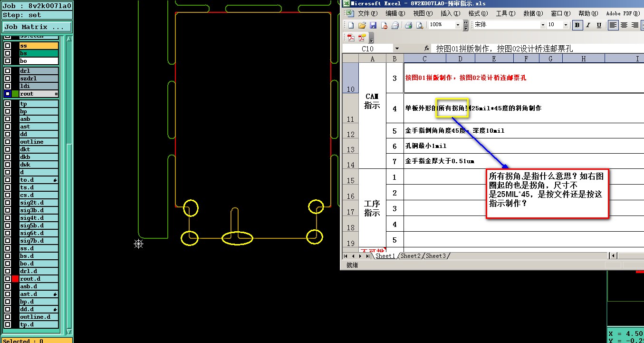Click the New workbook icon in Excel
The height and width of the screenshot is (343, 644).
351,25
